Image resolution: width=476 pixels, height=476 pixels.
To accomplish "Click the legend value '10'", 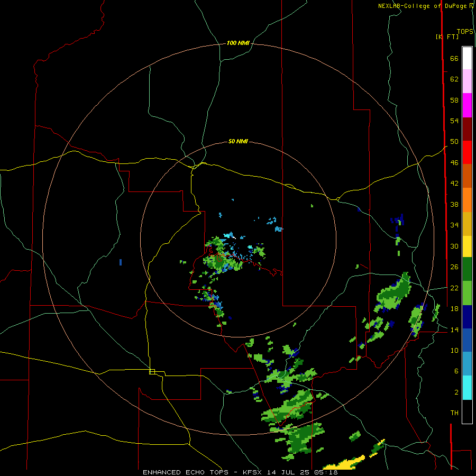I will 454,350.
